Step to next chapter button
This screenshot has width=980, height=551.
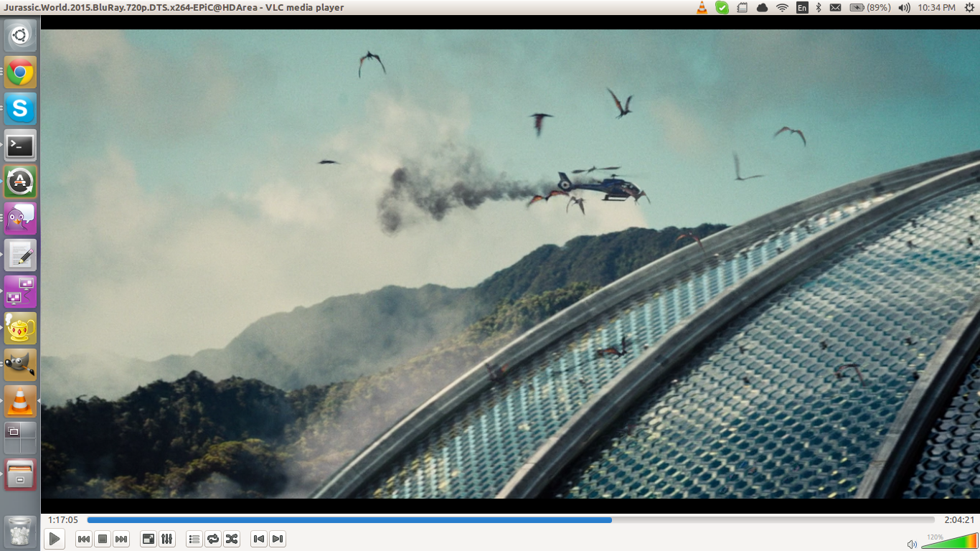[278, 539]
